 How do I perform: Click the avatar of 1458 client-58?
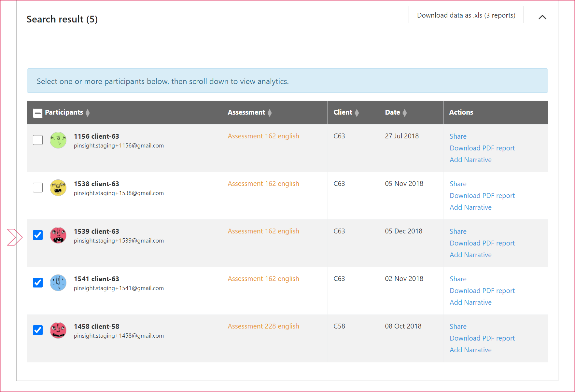58,330
